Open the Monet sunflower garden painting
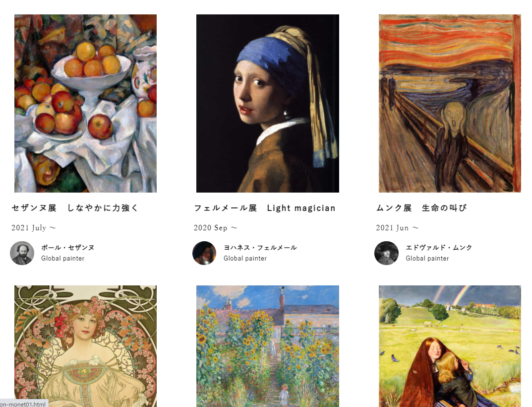Screen dimensions: 532x407 pos(268,346)
